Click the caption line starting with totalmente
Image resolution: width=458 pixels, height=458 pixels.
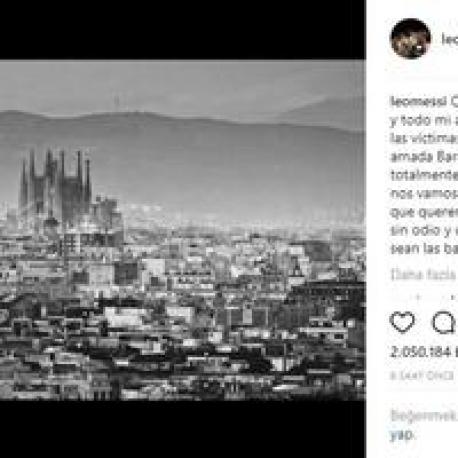click(x=424, y=175)
